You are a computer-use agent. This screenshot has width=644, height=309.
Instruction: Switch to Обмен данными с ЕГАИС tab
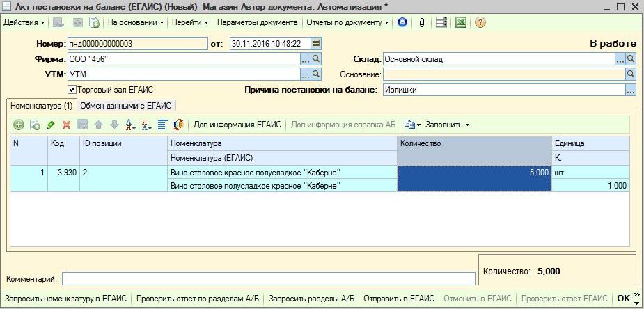click(x=126, y=106)
